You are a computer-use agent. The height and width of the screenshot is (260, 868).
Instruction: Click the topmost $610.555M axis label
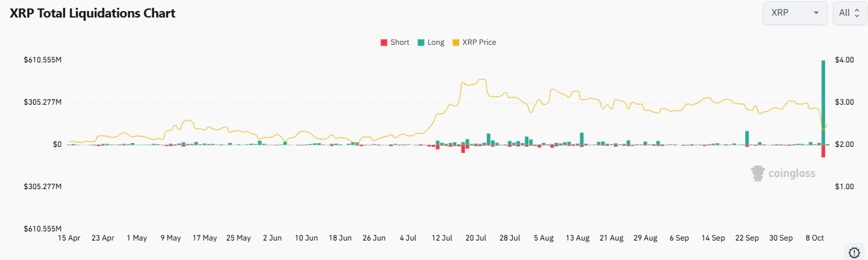point(42,60)
